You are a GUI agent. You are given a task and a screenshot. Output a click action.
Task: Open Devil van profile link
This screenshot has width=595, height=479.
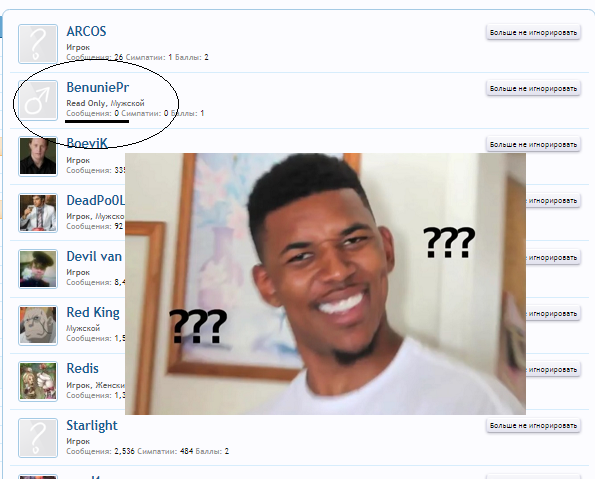click(x=94, y=256)
